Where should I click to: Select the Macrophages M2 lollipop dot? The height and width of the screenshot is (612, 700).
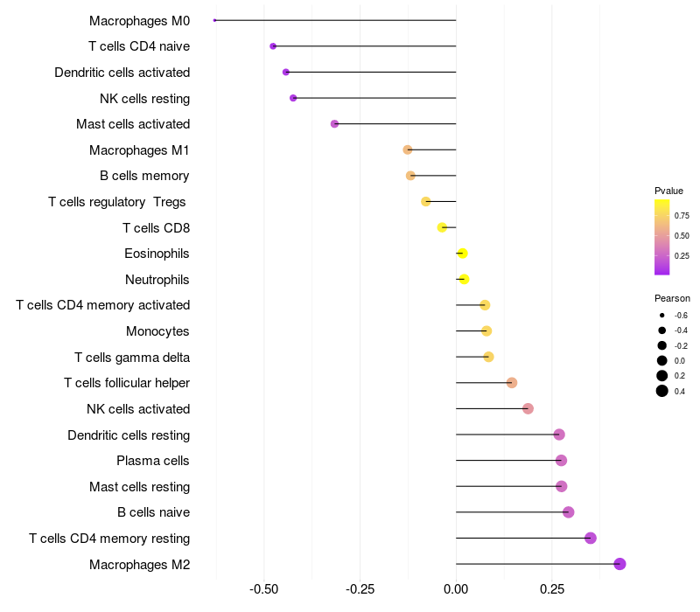pos(619,564)
